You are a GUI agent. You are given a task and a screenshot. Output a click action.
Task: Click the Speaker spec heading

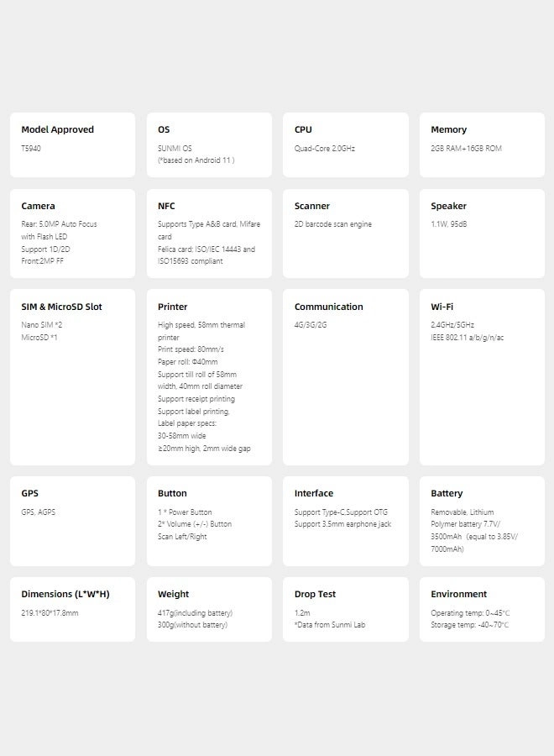pos(448,206)
